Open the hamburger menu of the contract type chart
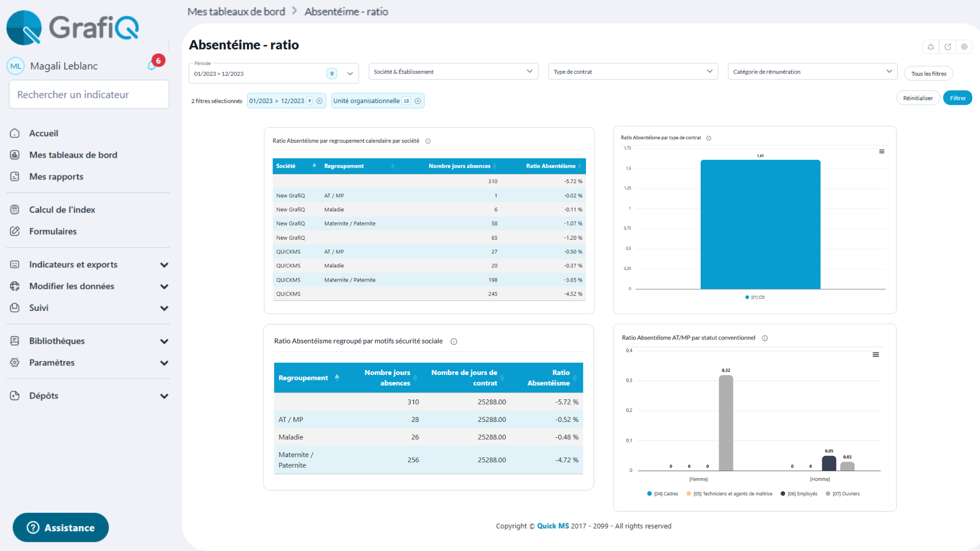Screen dimensions: 980x551 (881, 152)
